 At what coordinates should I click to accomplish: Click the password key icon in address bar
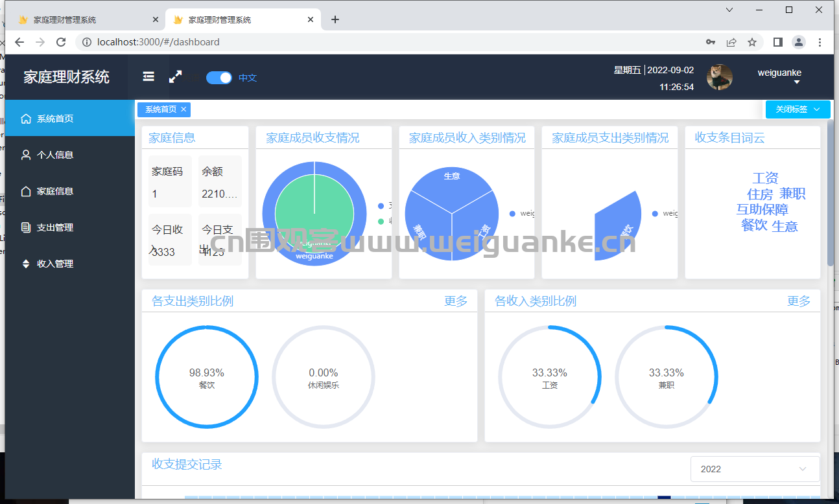pos(711,42)
